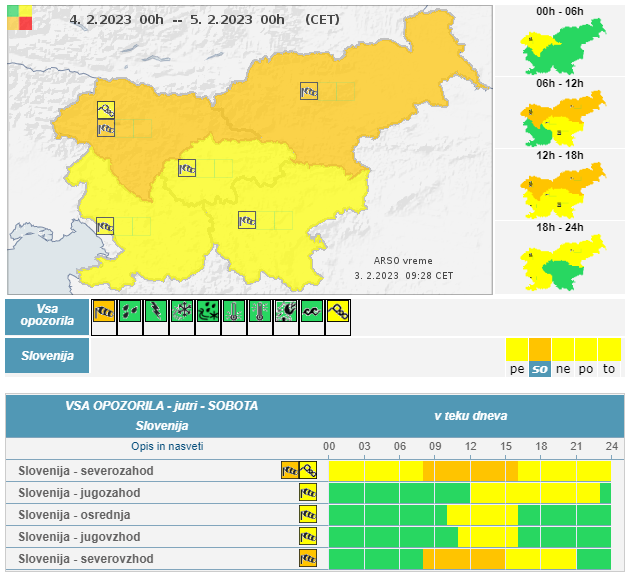Click the avalanche icon on the northwest map region

pos(106,110)
